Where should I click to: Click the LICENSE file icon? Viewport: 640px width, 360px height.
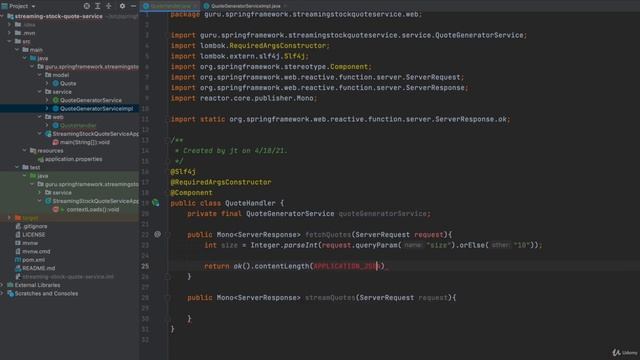click(x=18, y=235)
